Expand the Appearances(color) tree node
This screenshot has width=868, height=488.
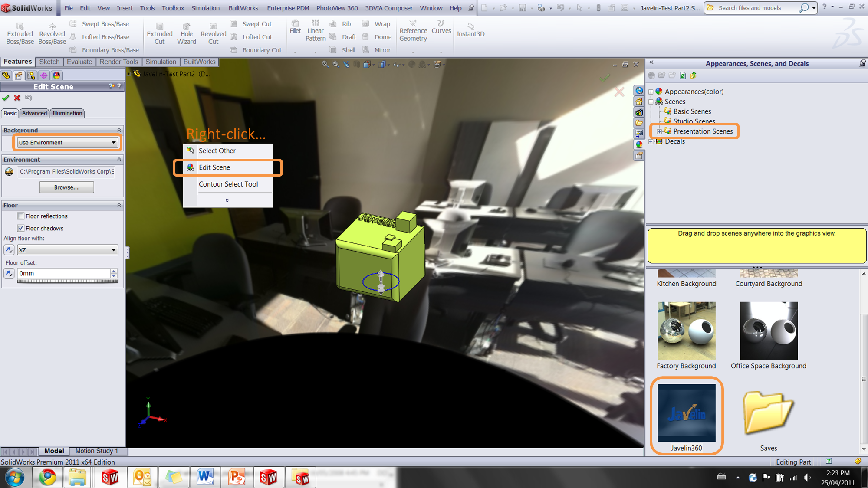coord(651,92)
